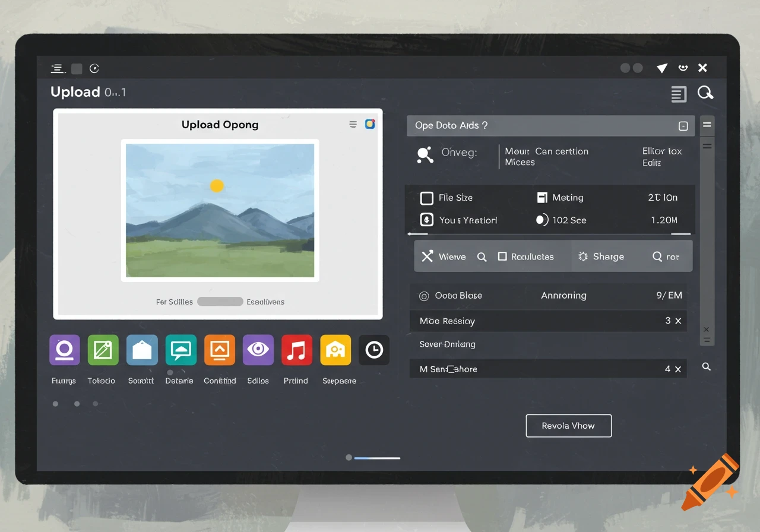The height and width of the screenshot is (532, 760).
Task: Select the purple camera icon labeled Fumps
Action: [64, 350]
